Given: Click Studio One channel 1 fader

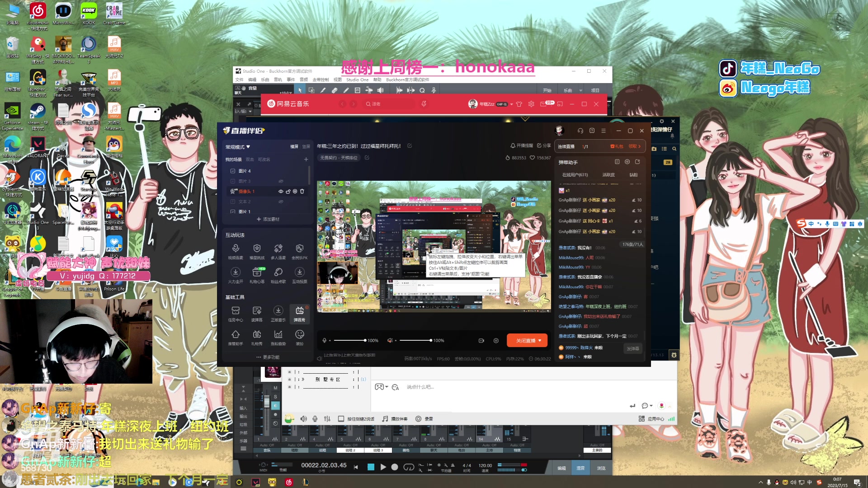Looking at the screenshot, I should pos(267,403).
